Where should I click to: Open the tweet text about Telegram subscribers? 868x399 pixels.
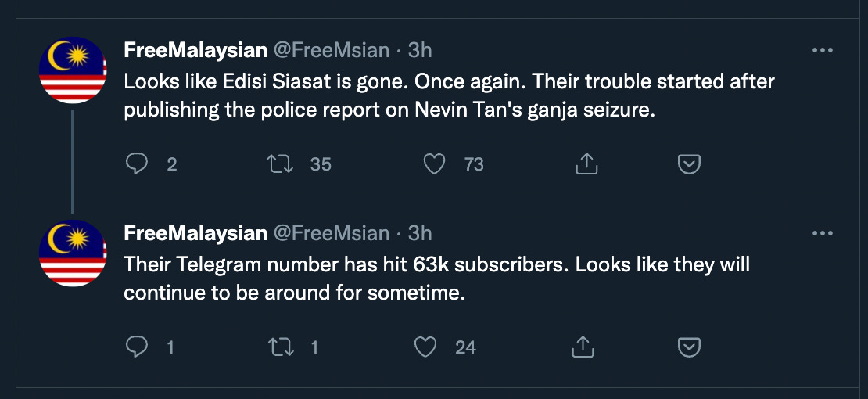click(x=436, y=279)
